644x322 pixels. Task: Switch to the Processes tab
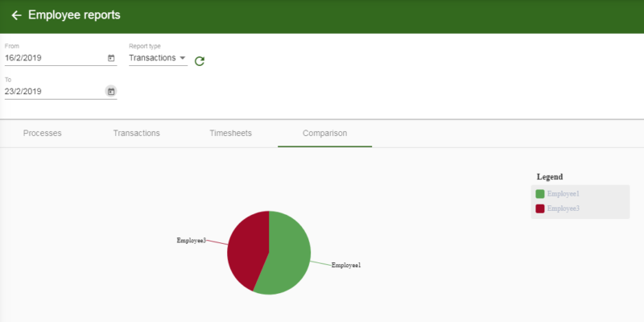[42, 133]
